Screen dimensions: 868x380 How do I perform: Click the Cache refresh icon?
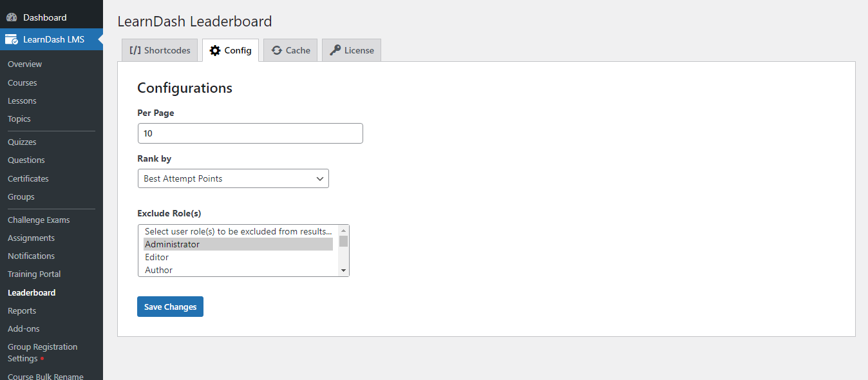click(x=277, y=50)
